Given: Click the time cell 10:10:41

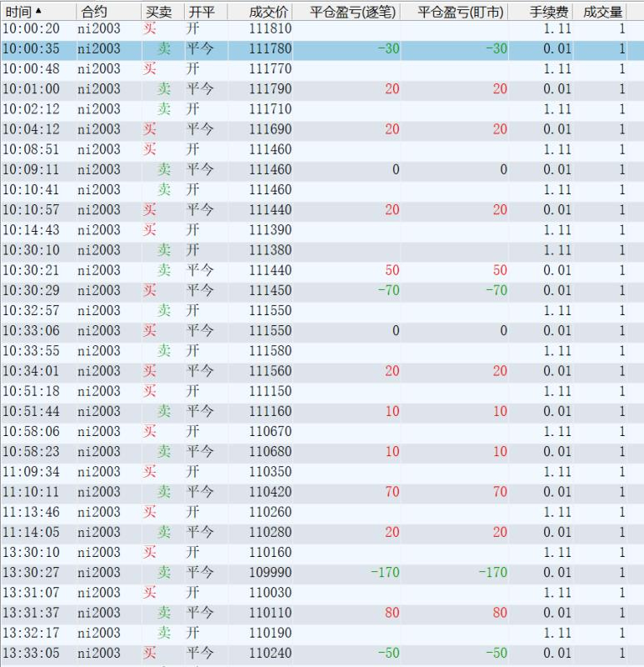Looking at the screenshot, I should (31, 189).
